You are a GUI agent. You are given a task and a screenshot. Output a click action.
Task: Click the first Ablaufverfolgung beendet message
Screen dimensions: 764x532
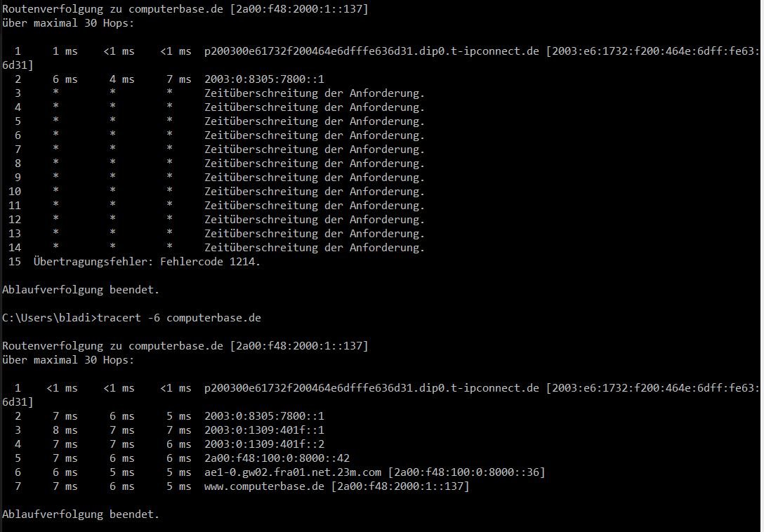pos(81,290)
